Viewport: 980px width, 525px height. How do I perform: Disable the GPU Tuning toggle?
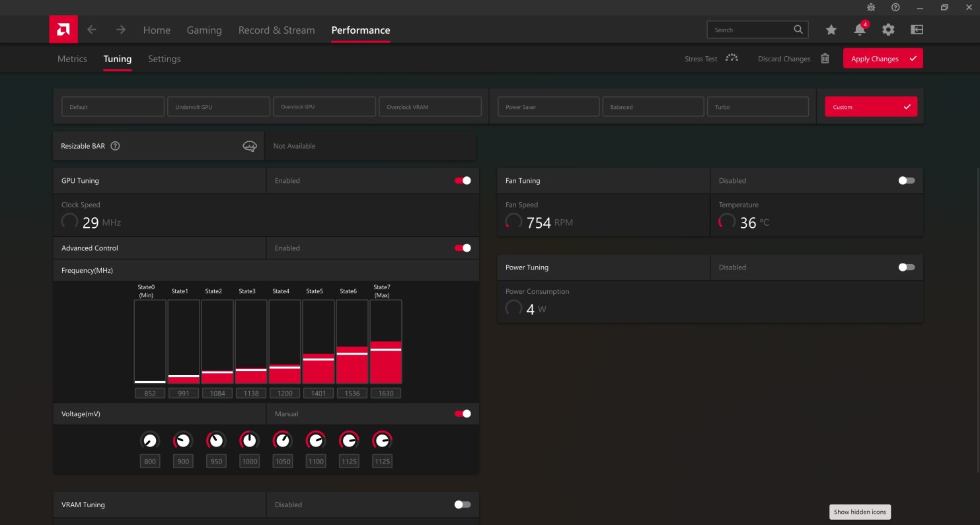463,180
